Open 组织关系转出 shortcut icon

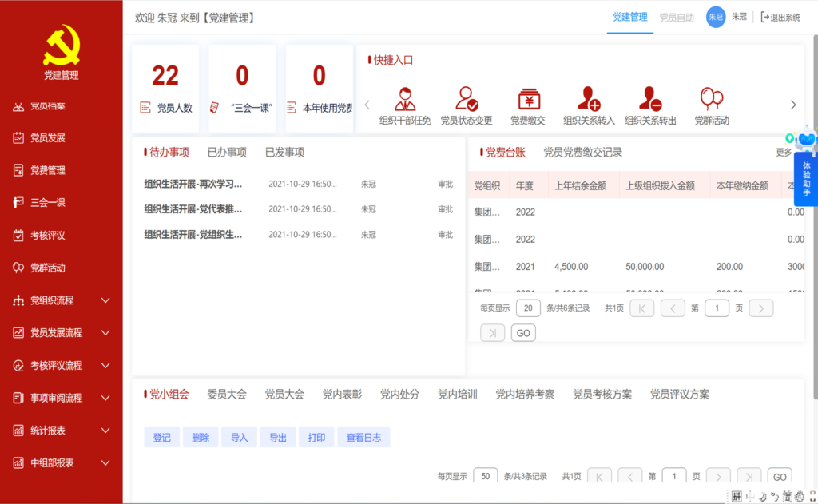coord(650,99)
